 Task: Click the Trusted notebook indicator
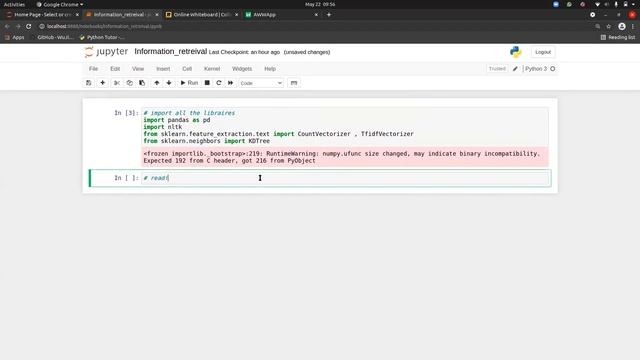[x=497, y=69]
